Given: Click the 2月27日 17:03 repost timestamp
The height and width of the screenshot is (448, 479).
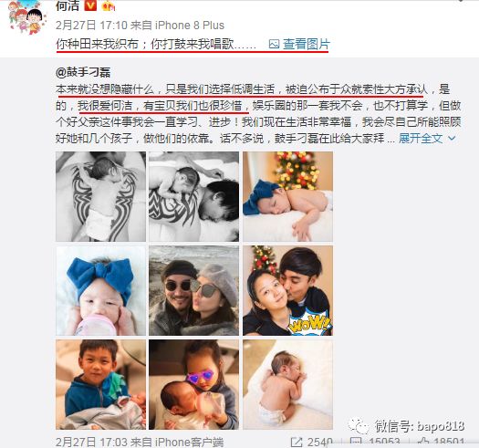Looking at the screenshot, I should [140, 443].
